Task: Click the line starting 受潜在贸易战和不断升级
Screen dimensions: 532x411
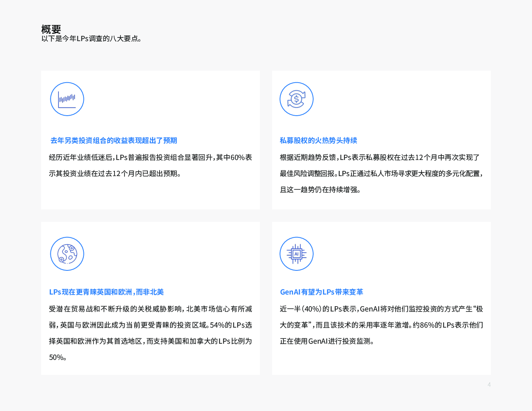Action: tap(150, 309)
